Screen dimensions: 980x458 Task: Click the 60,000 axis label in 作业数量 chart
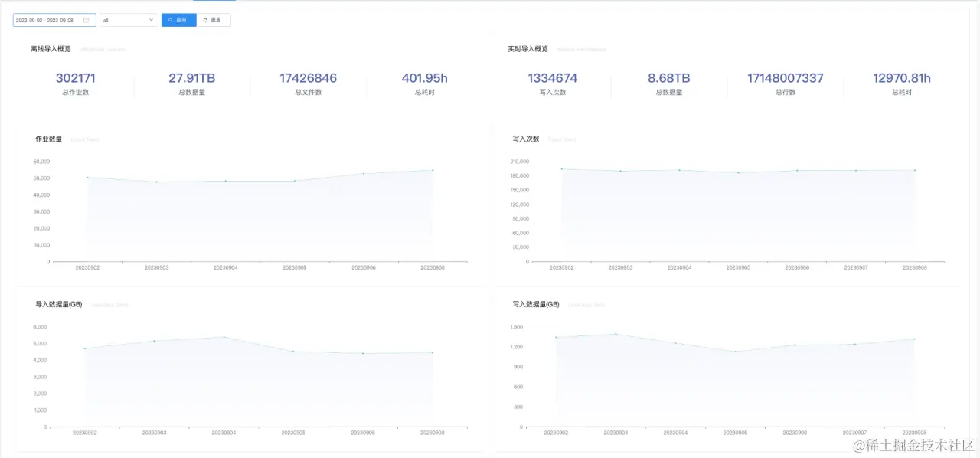click(41, 162)
